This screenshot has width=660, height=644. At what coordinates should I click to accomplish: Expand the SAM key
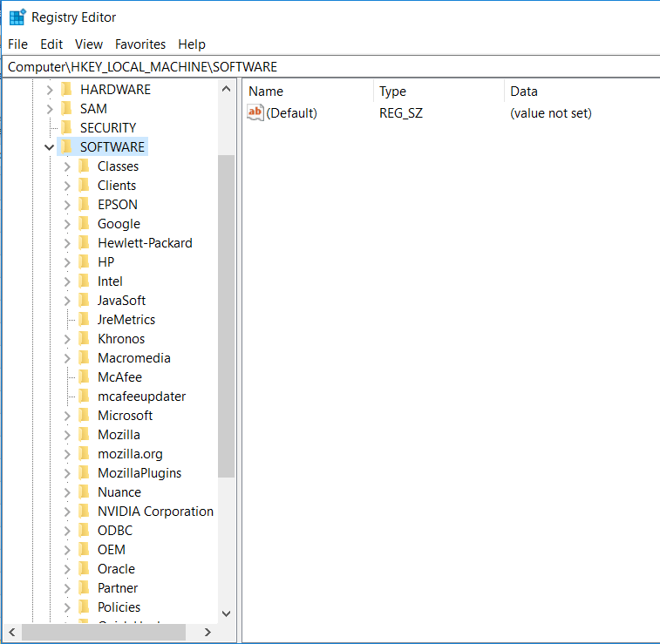point(50,109)
